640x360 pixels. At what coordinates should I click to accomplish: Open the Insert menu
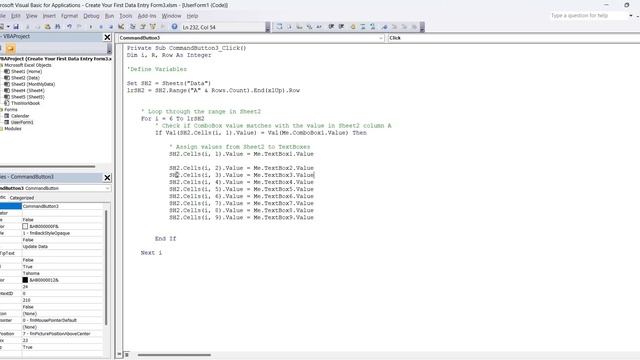click(49, 16)
